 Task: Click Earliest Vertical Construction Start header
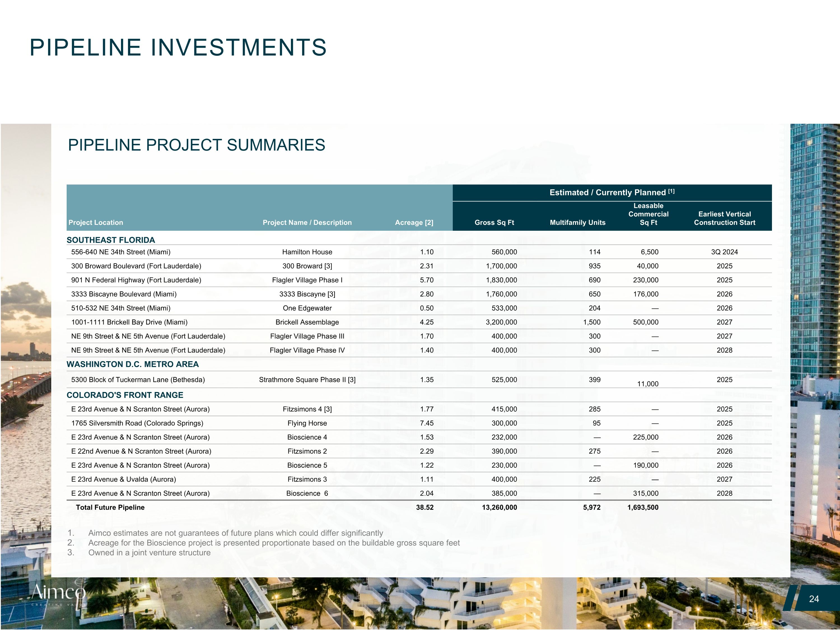click(724, 218)
